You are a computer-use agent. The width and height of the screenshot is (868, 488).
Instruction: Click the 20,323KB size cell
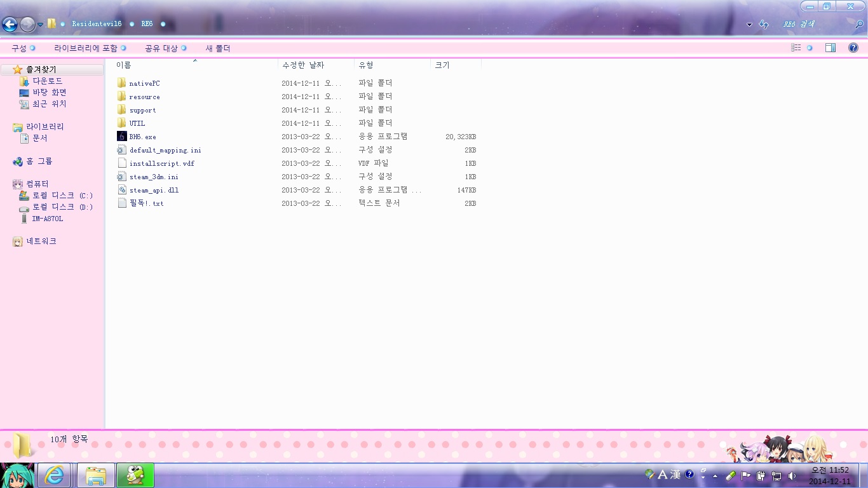tap(461, 137)
